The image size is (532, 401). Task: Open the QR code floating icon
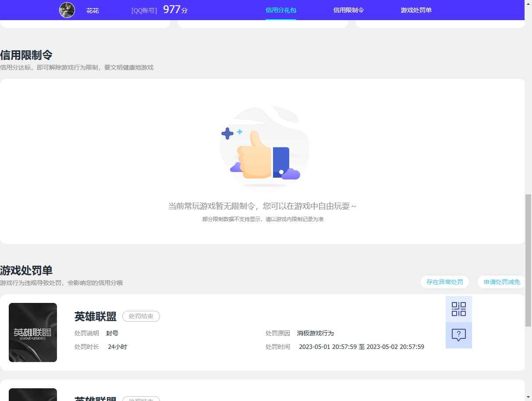pyautogui.click(x=459, y=309)
